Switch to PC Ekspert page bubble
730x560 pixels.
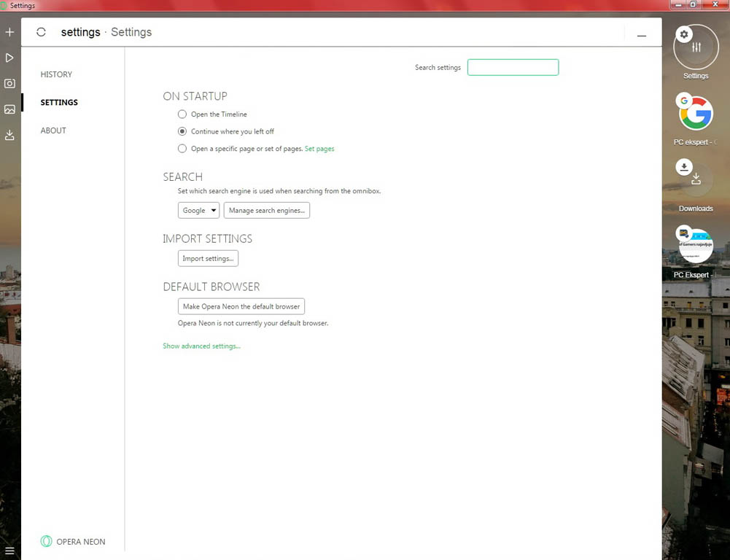tap(696, 245)
